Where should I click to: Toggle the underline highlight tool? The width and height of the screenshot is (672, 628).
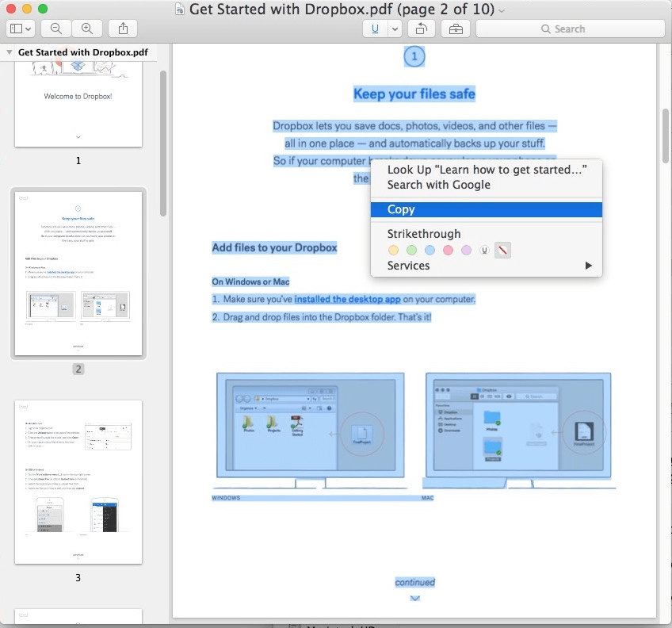coord(375,29)
